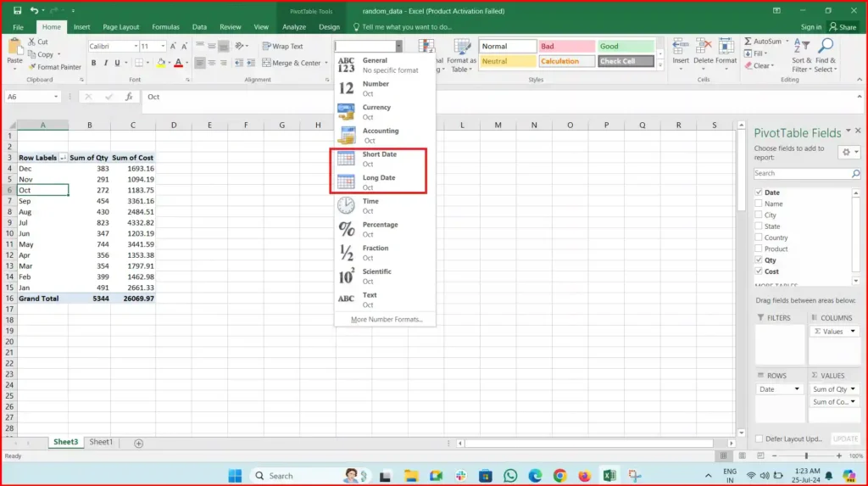Click the Fill Color bucket icon
The image size is (868, 486).
pos(161,63)
